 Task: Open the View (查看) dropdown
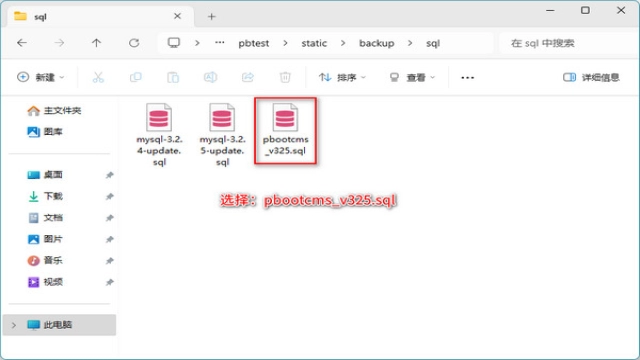pos(412,77)
